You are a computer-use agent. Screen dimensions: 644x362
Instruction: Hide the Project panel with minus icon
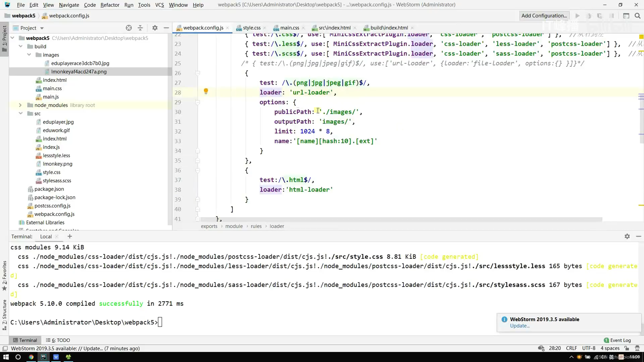[166, 28]
